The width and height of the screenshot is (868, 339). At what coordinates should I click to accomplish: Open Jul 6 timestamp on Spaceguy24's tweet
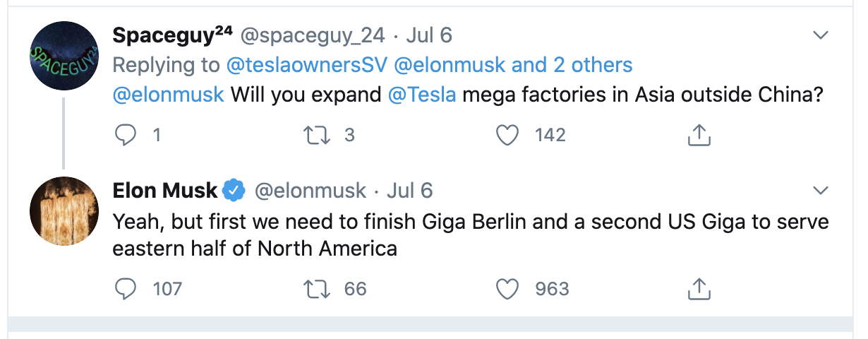428,35
